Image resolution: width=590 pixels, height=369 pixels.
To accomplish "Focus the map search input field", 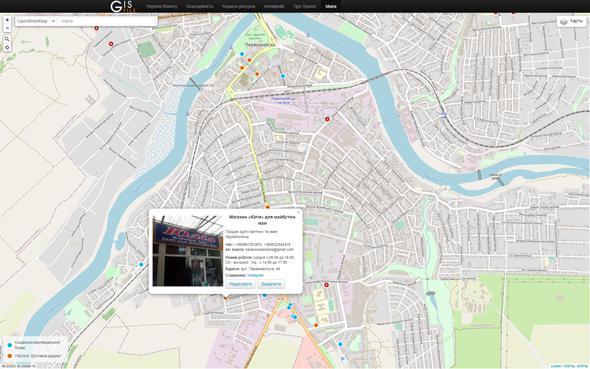I will 108,21.
